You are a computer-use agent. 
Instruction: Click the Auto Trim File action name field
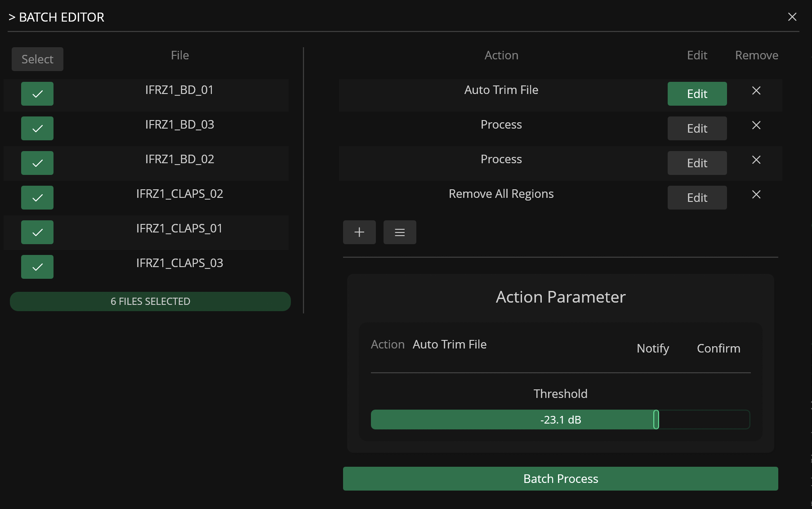tap(450, 344)
